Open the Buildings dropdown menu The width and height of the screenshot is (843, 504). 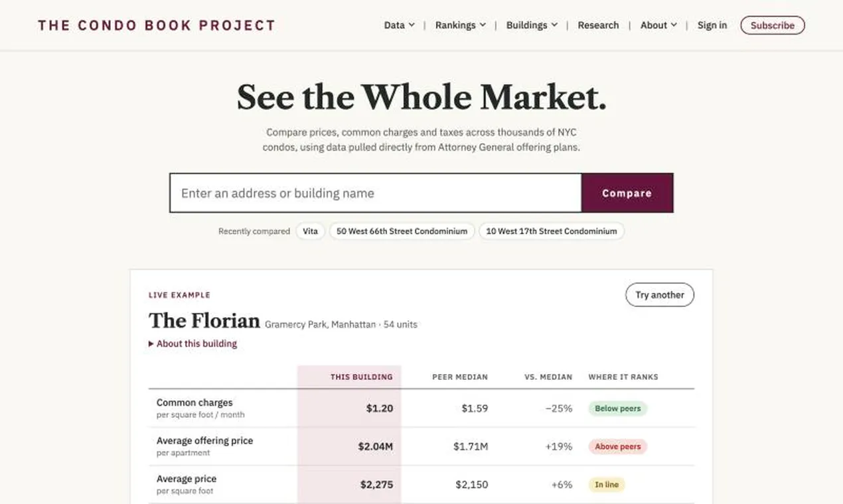tap(531, 25)
